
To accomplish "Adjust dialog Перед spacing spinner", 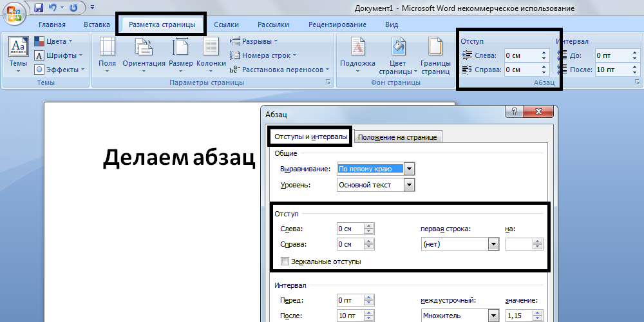I will (x=369, y=300).
